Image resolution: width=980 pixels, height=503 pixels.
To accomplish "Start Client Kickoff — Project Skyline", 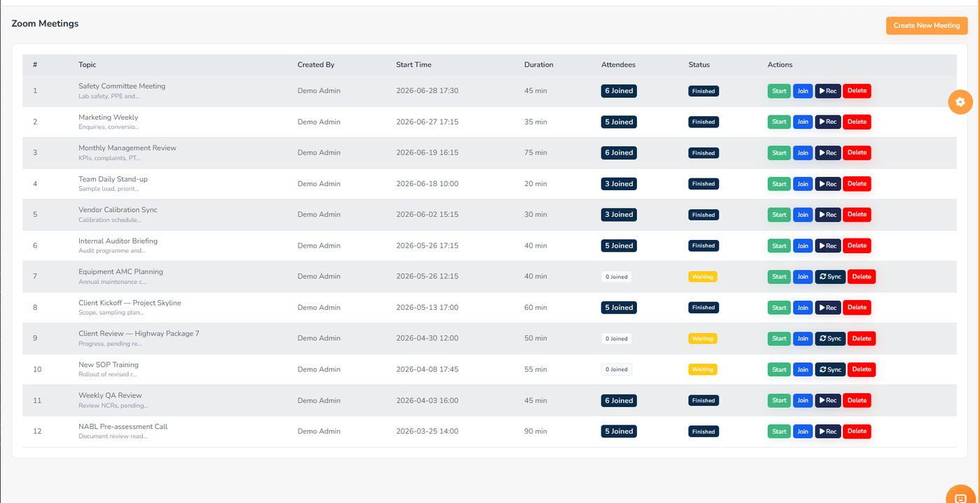I will 779,308.
